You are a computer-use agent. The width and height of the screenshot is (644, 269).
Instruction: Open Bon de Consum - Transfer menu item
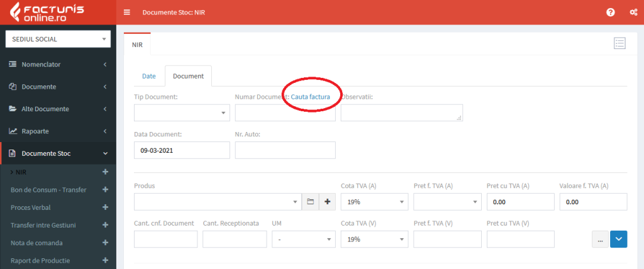click(48, 190)
